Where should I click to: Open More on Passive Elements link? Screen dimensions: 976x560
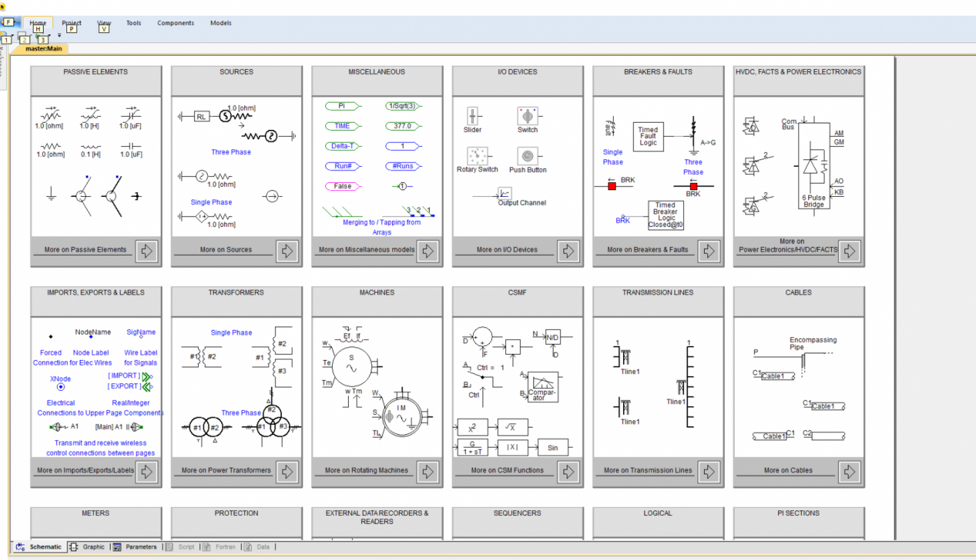point(85,250)
